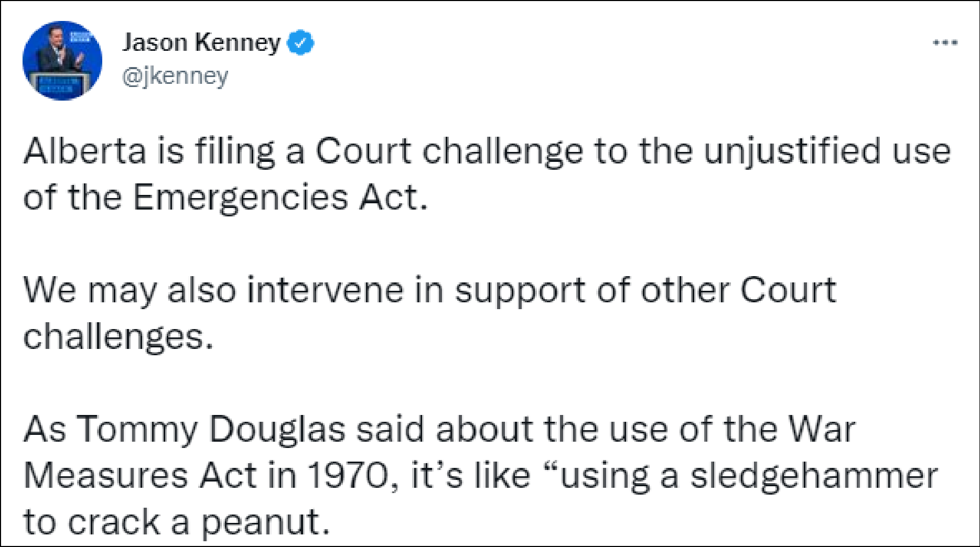Viewport: 980px width, 547px height.
Task: Click the word "filing" in the first line
Action: click(235, 151)
